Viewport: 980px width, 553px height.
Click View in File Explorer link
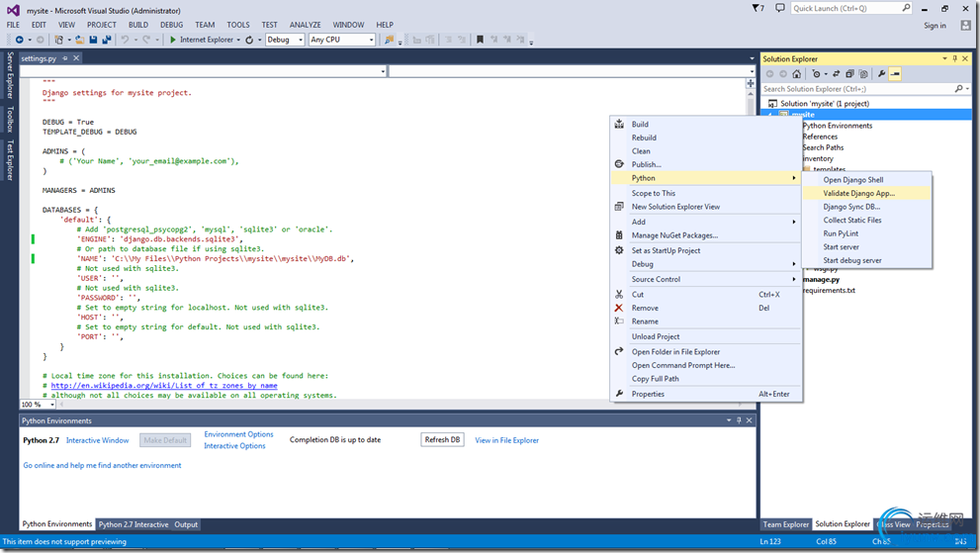[x=507, y=440]
